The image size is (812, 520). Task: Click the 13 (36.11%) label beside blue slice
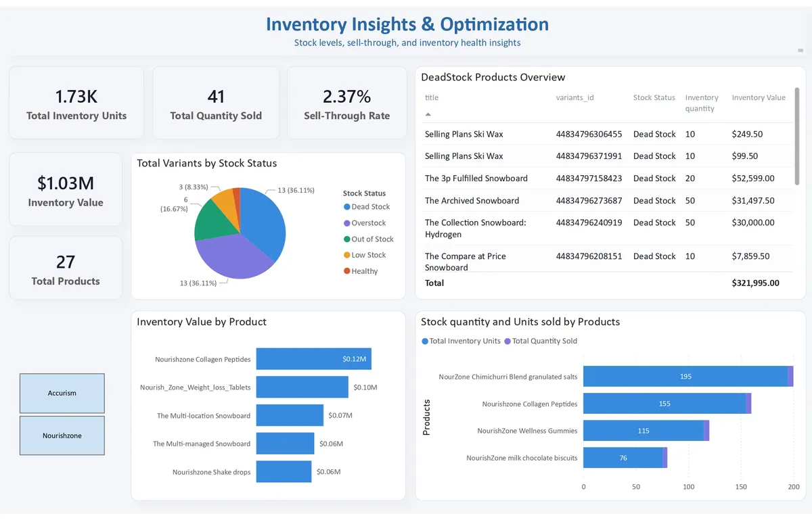point(296,191)
